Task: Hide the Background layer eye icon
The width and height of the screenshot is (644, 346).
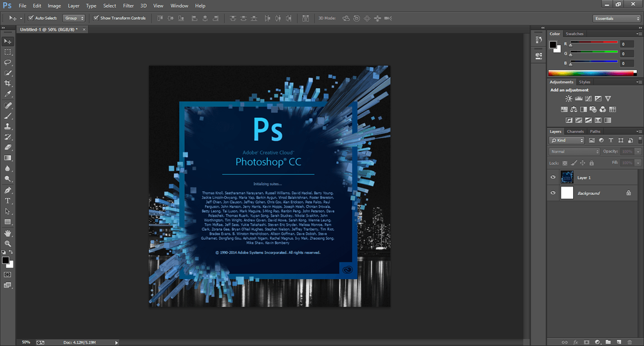Action: (x=553, y=193)
